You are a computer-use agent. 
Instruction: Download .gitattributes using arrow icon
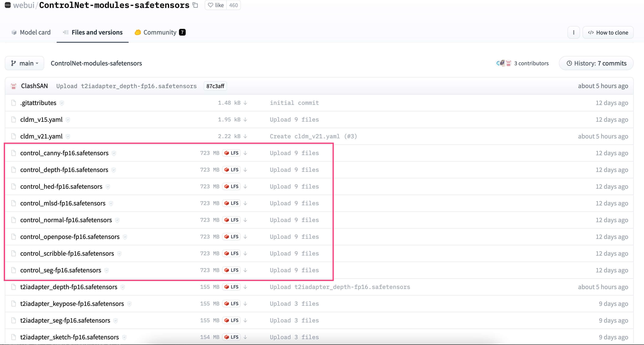click(245, 103)
